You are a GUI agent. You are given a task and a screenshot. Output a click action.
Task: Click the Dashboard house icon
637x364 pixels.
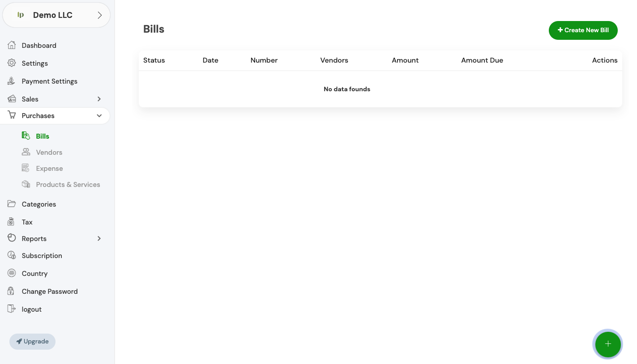12,45
